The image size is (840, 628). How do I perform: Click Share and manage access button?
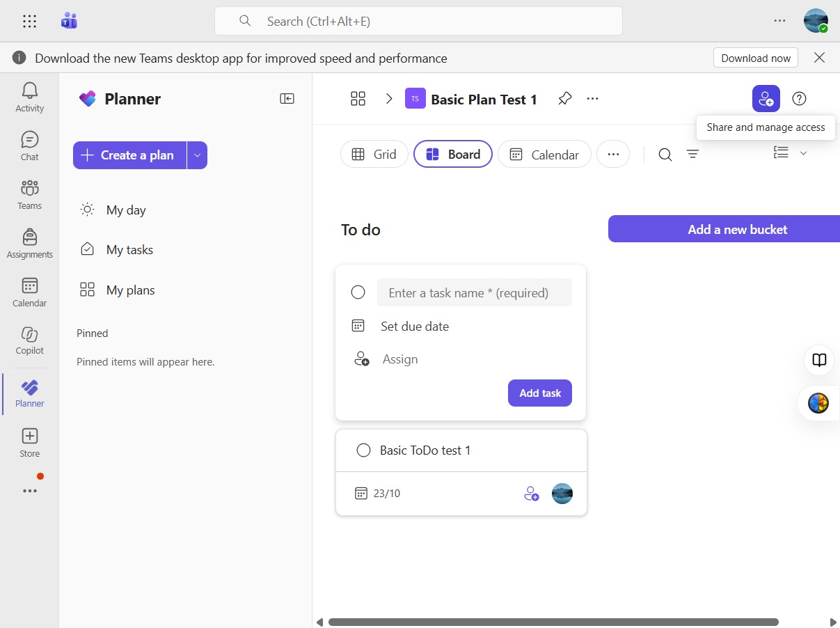pos(766,99)
